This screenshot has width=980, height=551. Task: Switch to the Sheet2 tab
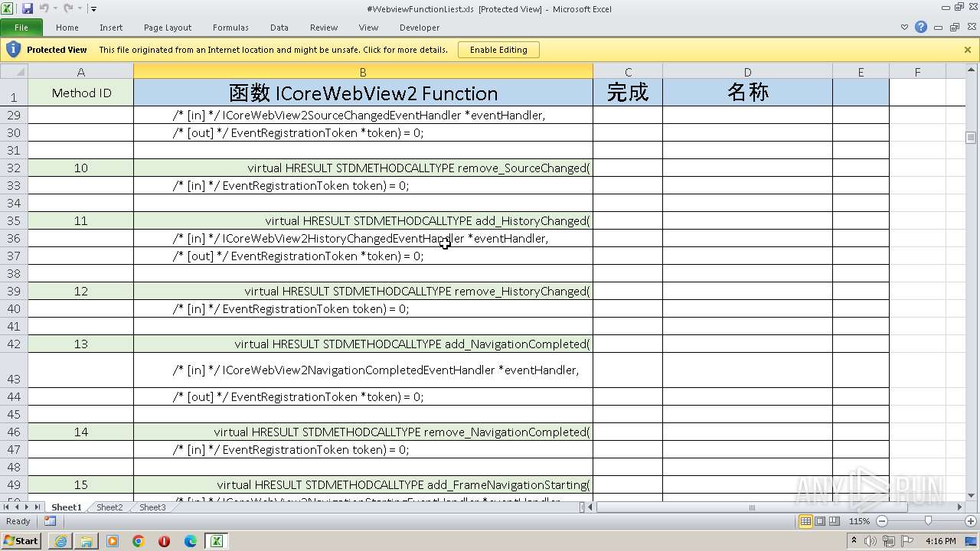tap(109, 507)
